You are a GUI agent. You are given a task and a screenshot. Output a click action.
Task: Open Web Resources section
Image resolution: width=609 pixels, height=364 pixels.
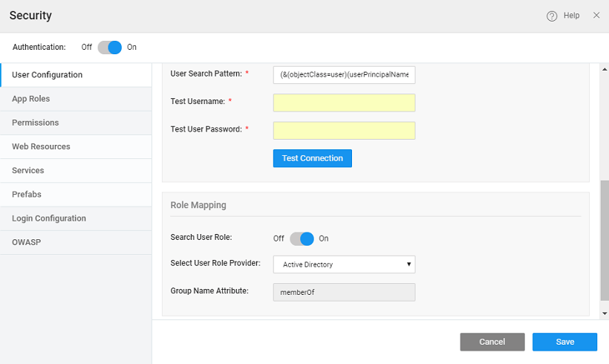click(41, 146)
